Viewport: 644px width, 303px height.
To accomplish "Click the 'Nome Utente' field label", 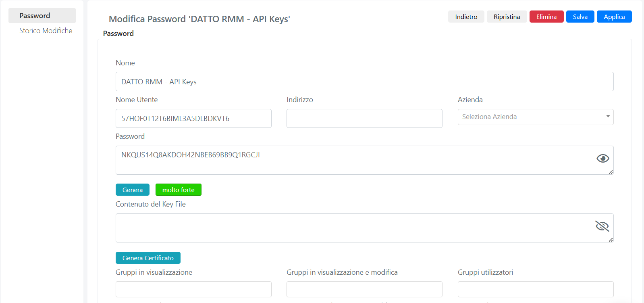I will pos(137,100).
